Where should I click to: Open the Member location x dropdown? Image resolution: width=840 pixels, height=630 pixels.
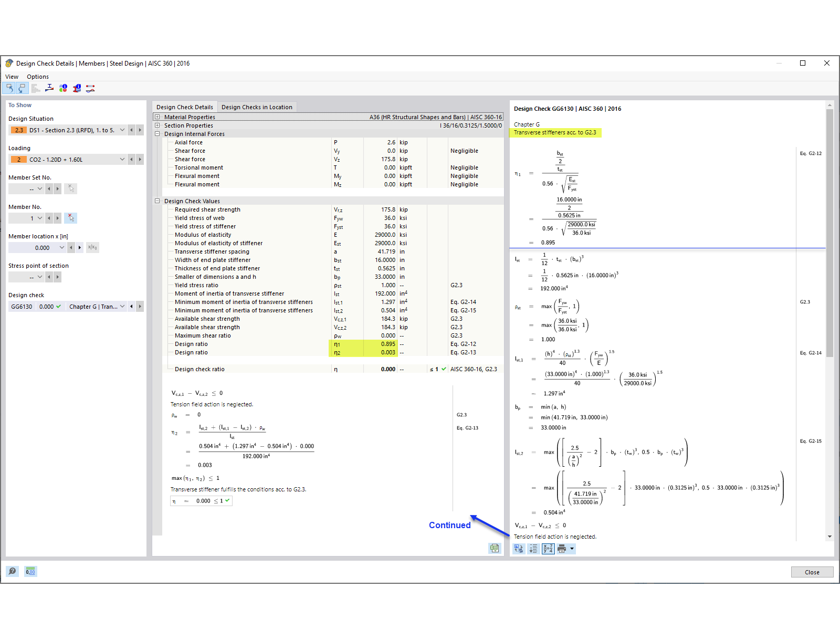click(62, 247)
